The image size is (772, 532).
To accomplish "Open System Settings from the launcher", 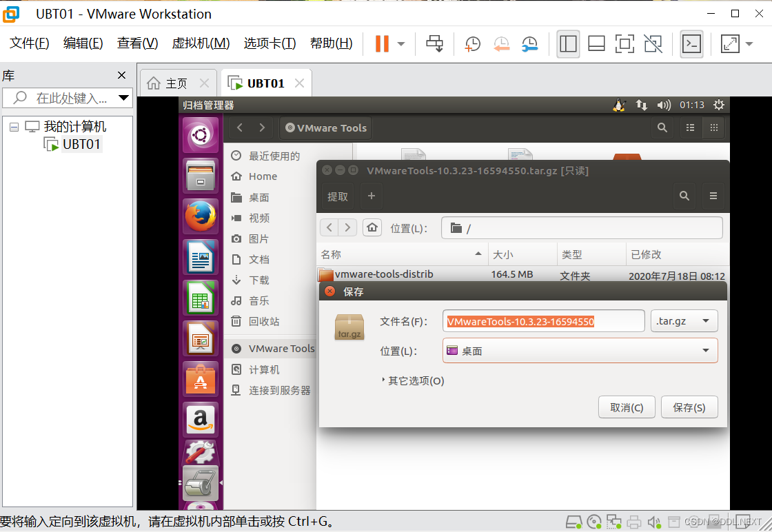I will pos(201,451).
